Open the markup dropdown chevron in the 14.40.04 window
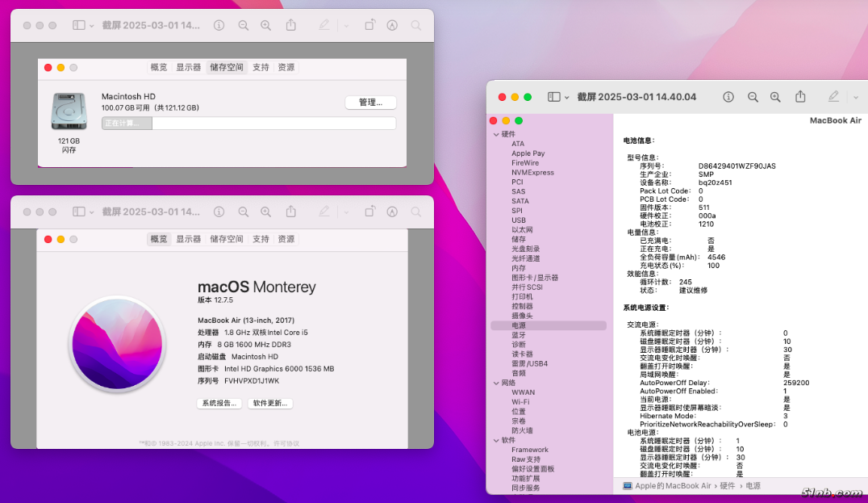The image size is (868, 503). click(x=856, y=97)
